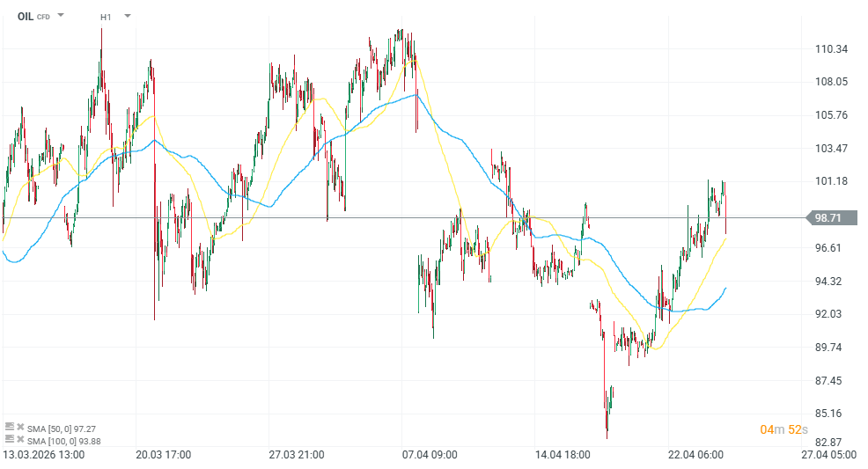The image size is (868, 469).
Task: Click the 110.34 price axis label
Action: pos(831,49)
